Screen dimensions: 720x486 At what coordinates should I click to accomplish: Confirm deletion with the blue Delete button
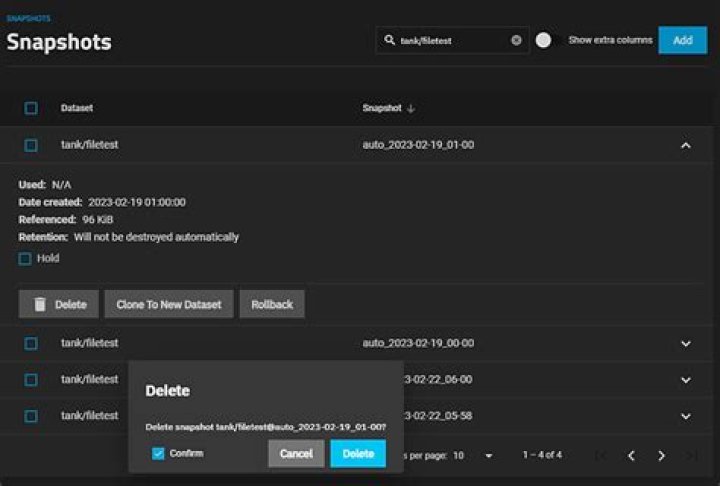click(358, 454)
